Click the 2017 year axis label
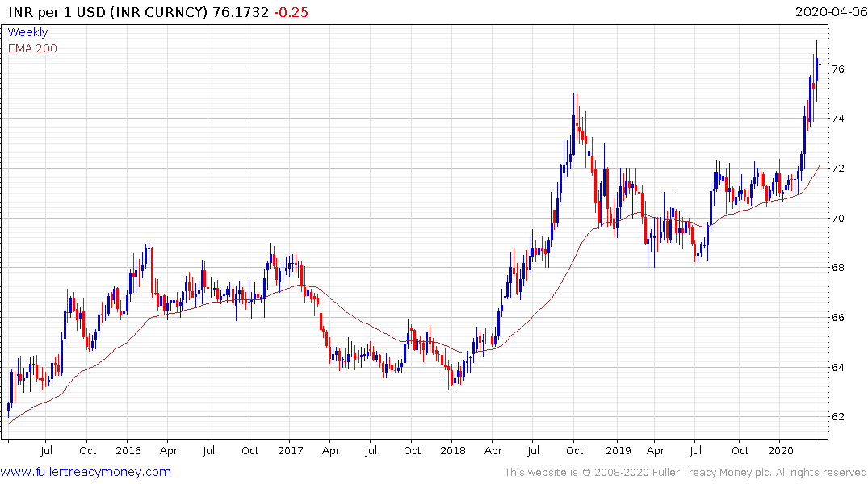868x484 pixels. [291, 450]
